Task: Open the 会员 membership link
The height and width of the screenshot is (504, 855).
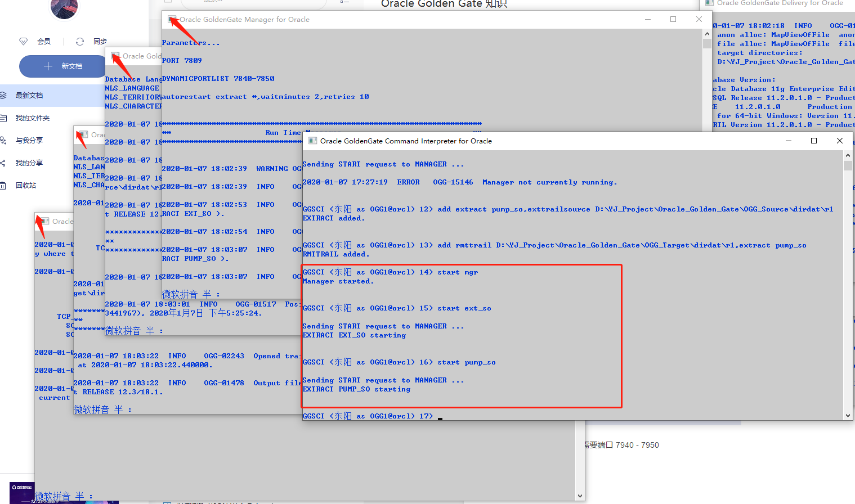Action: (44, 42)
